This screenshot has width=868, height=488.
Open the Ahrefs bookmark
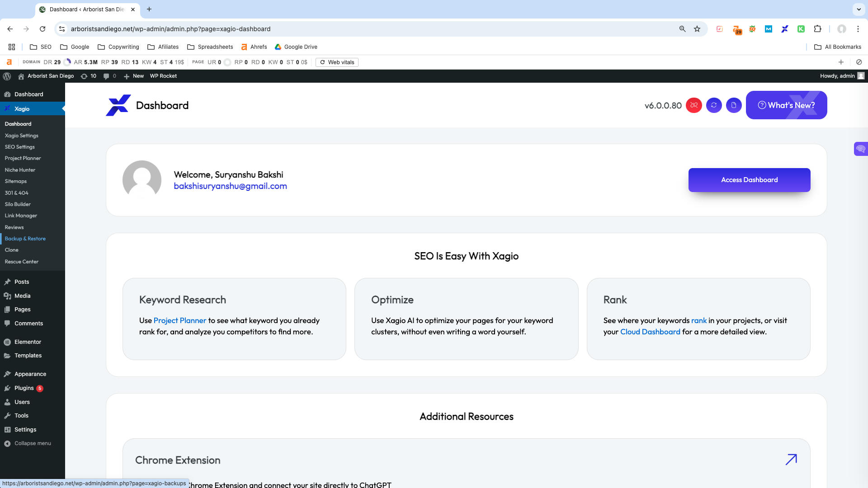coord(254,47)
